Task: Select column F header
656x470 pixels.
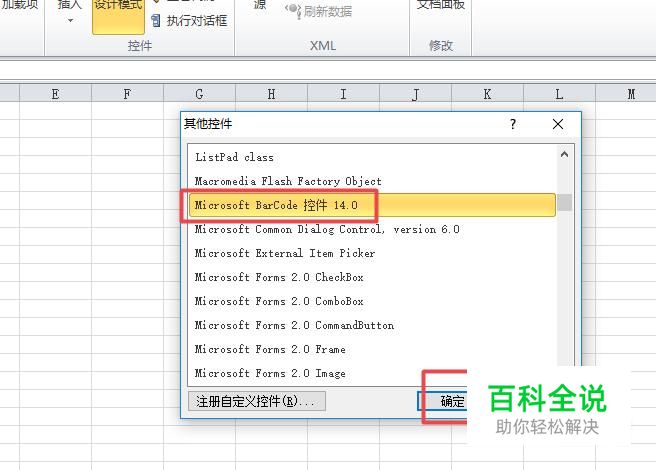Action: click(x=127, y=94)
